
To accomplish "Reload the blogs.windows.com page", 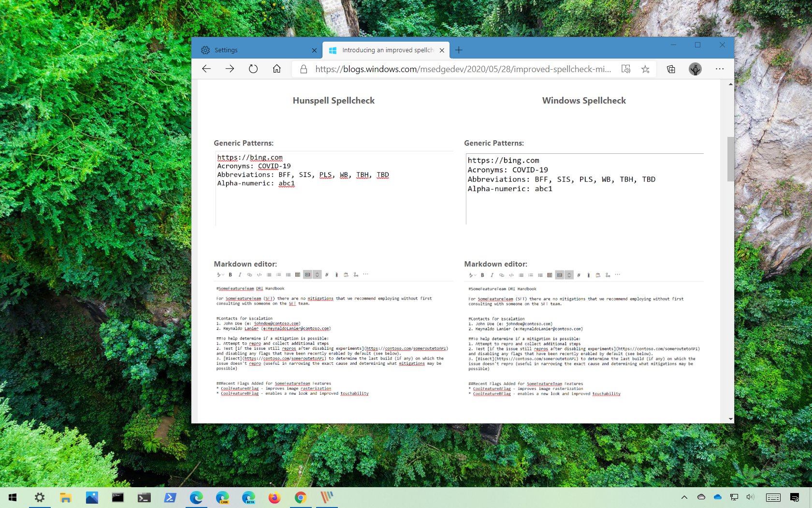I will tap(253, 69).
